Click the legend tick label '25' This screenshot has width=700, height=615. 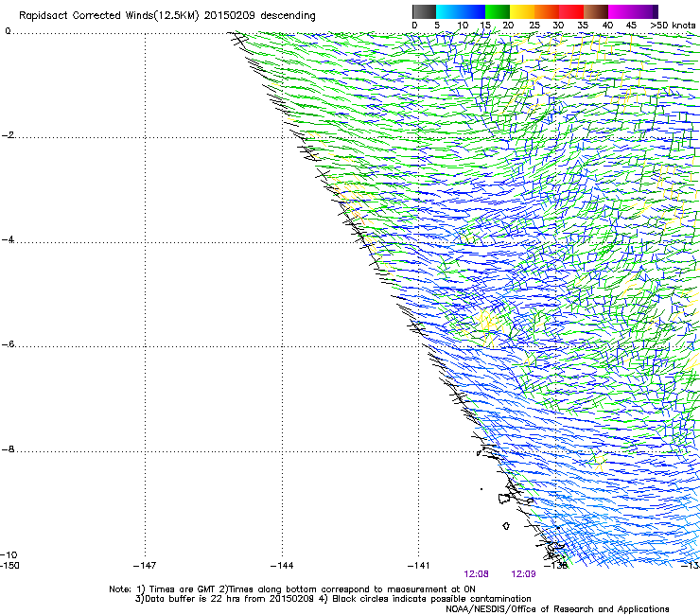[x=534, y=26]
